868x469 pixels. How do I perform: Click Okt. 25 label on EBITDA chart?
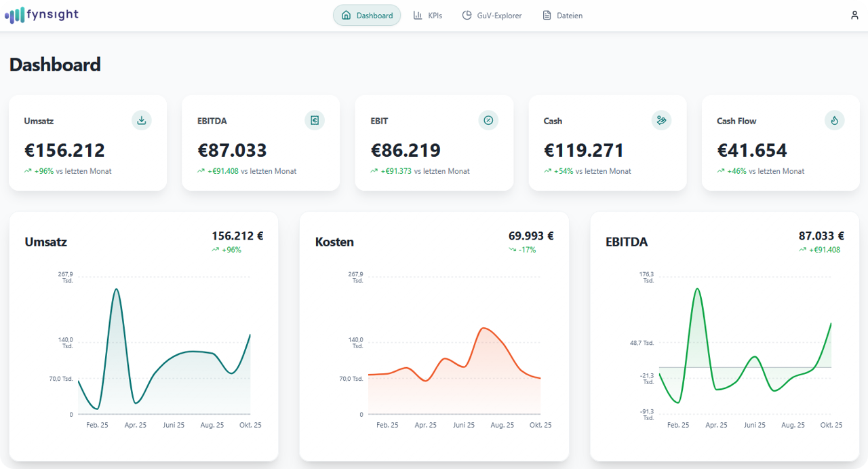(x=831, y=425)
